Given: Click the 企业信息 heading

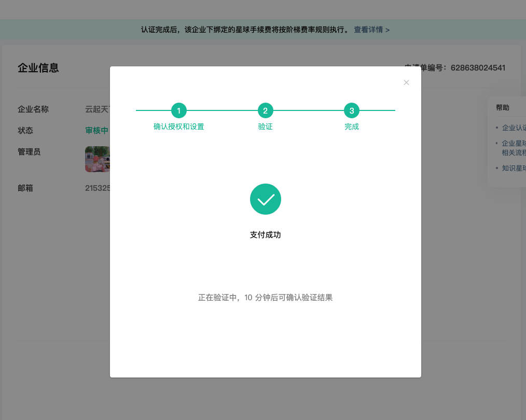Looking at the screenshot, I should tap(38, 68).
